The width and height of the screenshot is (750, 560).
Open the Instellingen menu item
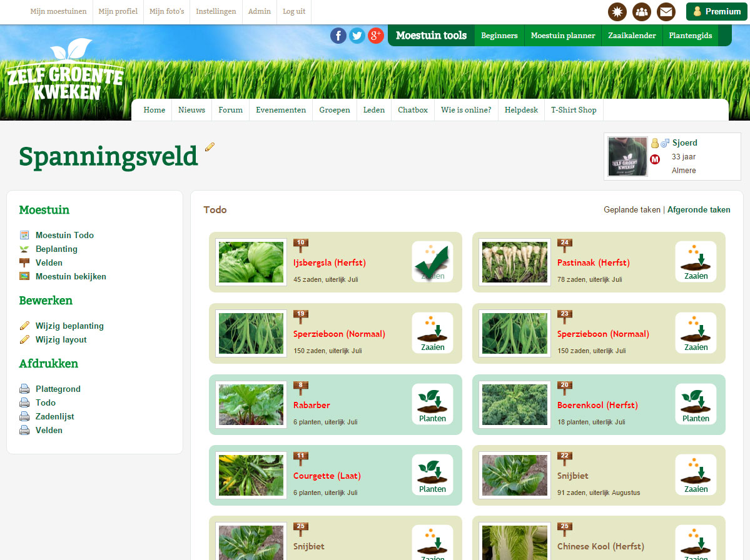click(215, 11)
